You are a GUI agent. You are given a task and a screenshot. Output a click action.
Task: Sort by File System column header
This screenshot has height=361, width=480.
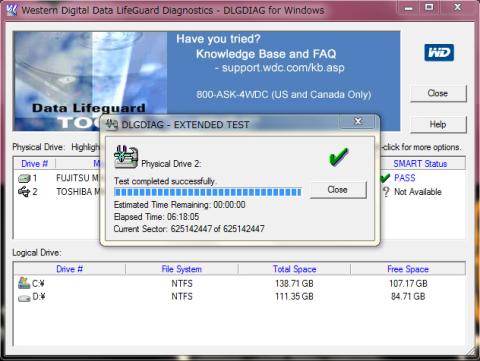(182, 269)
